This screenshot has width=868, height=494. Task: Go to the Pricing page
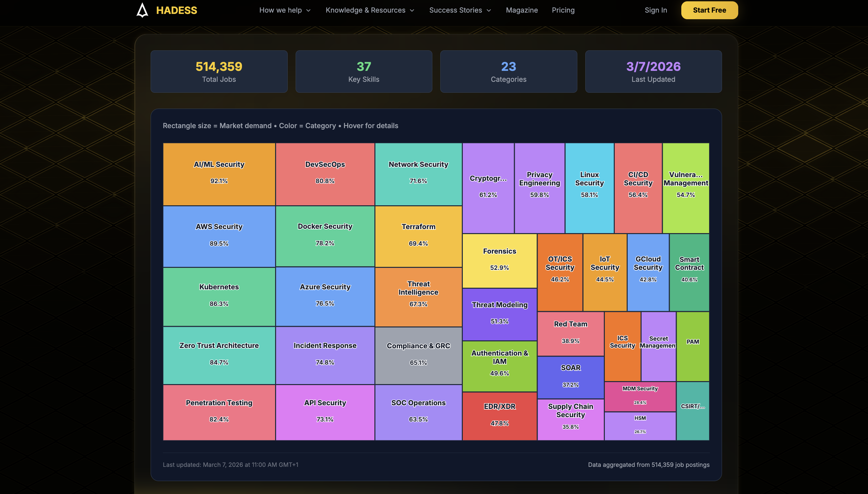(x=563, y=10)
